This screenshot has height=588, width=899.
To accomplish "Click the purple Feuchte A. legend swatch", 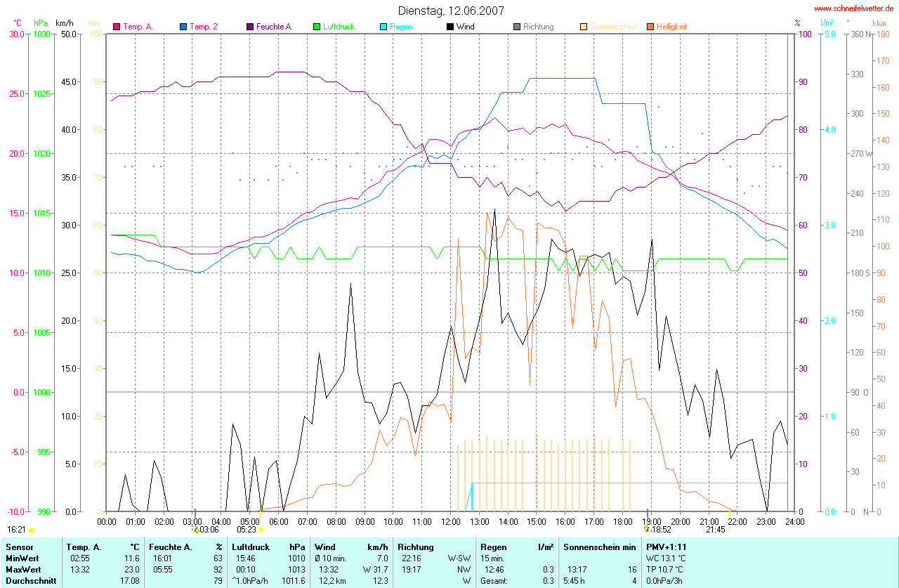I will pos(250,27).
